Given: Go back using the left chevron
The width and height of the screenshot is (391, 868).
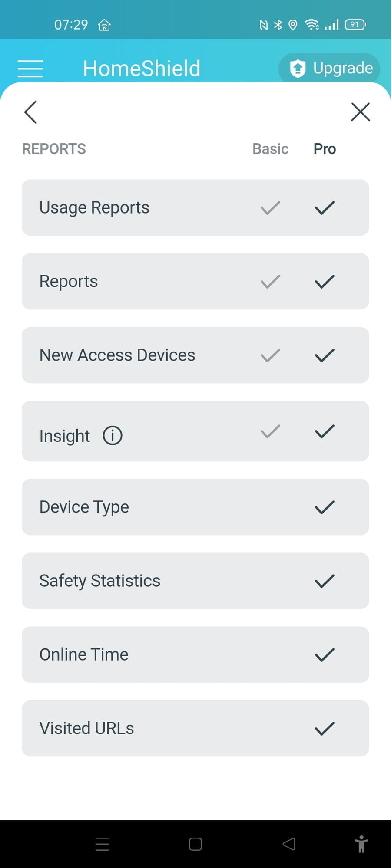Looking at the screenshot, I should click(30, 112).
